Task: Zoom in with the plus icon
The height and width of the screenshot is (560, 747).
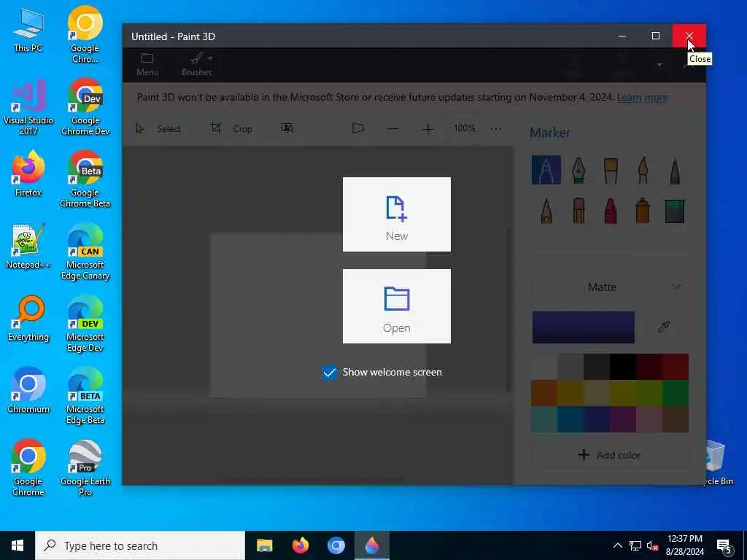Action: [427, 128]
